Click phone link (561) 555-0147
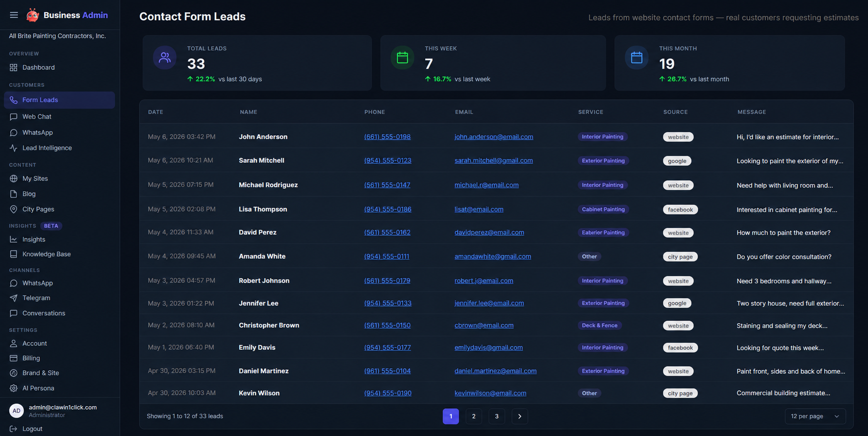This screenshot has height=436, width=868. coord(387,185)
